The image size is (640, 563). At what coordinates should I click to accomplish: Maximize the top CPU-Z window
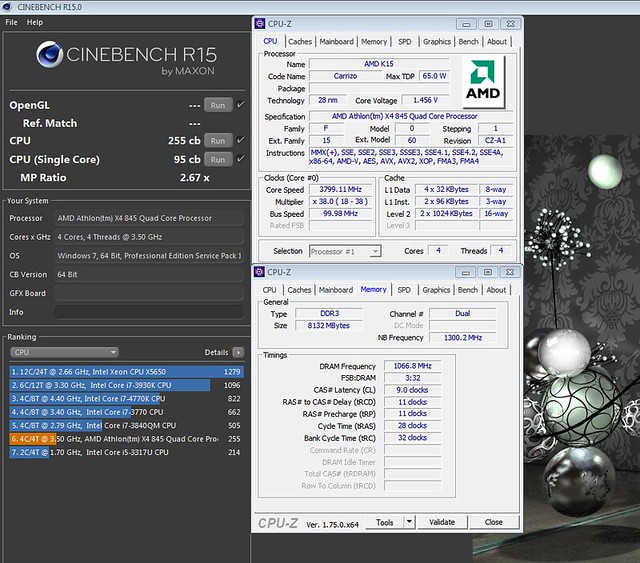[x=488, y=24]
